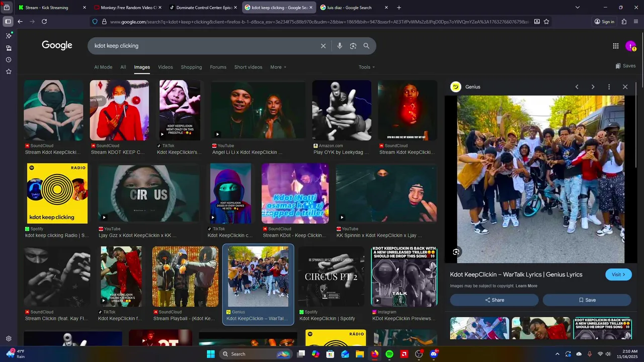Open Windows Start menu

click(x=210, y=354)
